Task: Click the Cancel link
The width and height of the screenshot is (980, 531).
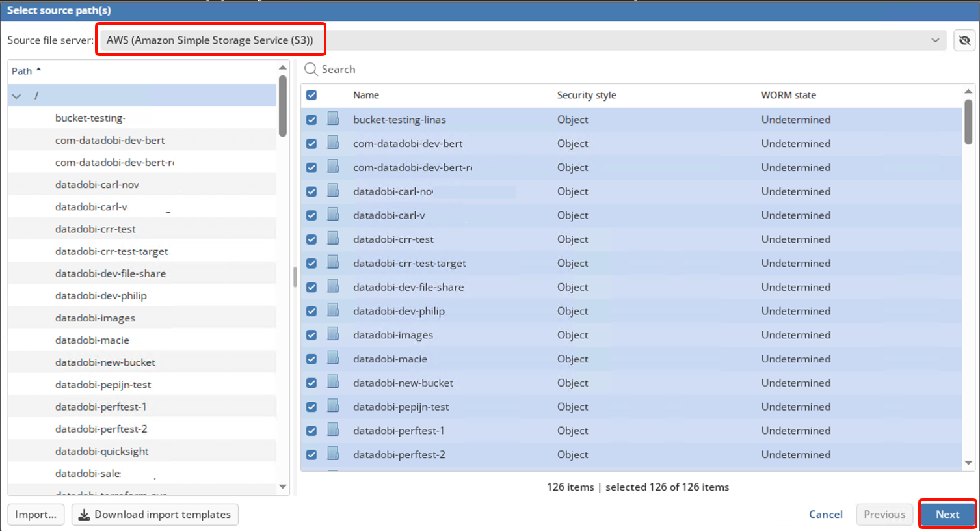Action: coord(826,514)
